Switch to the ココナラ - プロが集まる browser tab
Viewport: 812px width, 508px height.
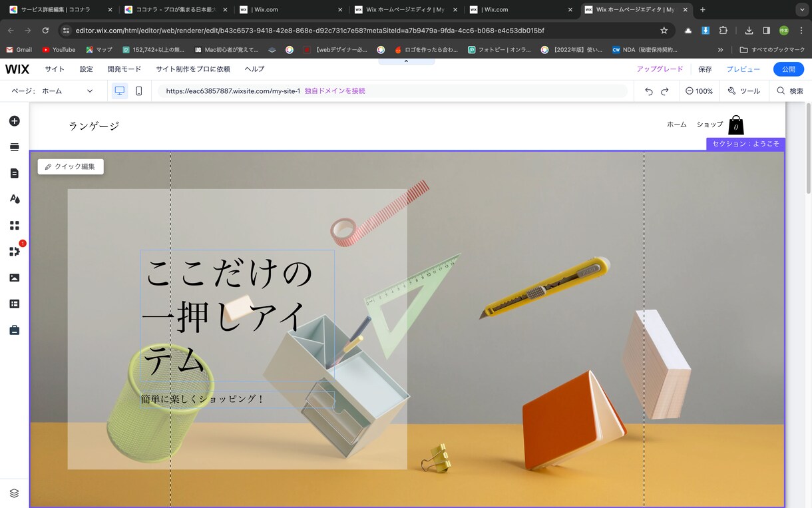pos(176,10)
